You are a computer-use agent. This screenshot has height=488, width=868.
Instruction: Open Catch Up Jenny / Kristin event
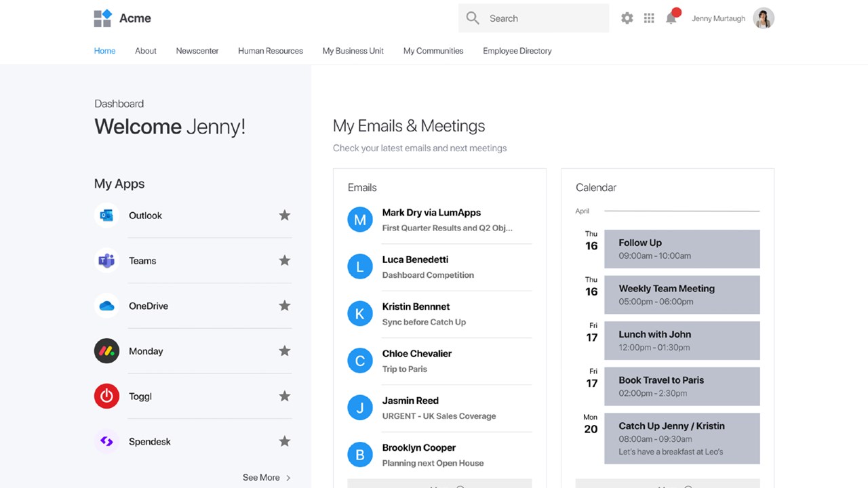point(682,439)
